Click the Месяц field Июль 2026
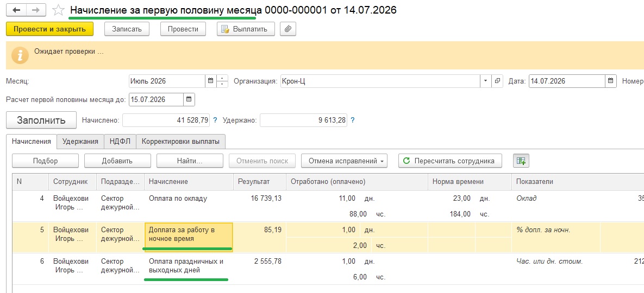Screen dimensions: 644x293 pos(167,81)
